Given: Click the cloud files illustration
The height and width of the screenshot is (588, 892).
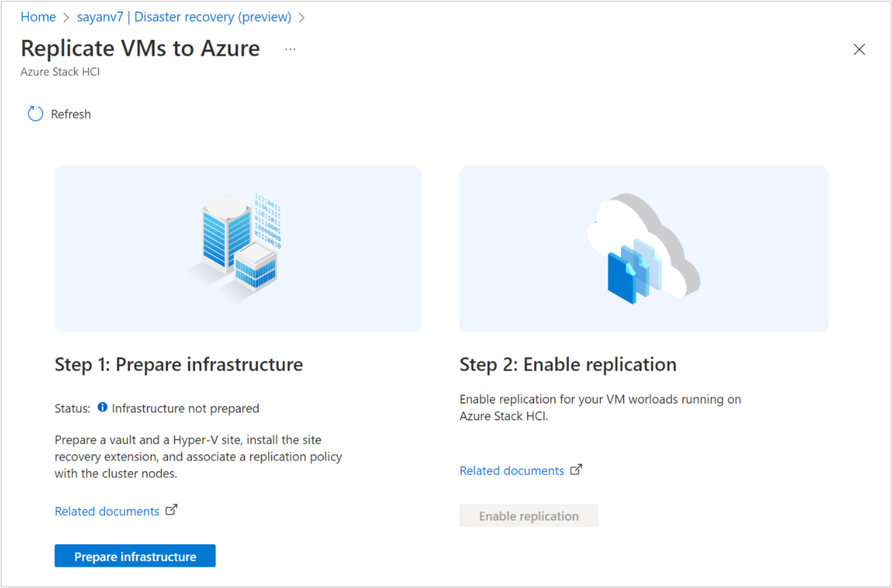Looking at the screenshot, I should pyautogui.click(x=643, y=249).
